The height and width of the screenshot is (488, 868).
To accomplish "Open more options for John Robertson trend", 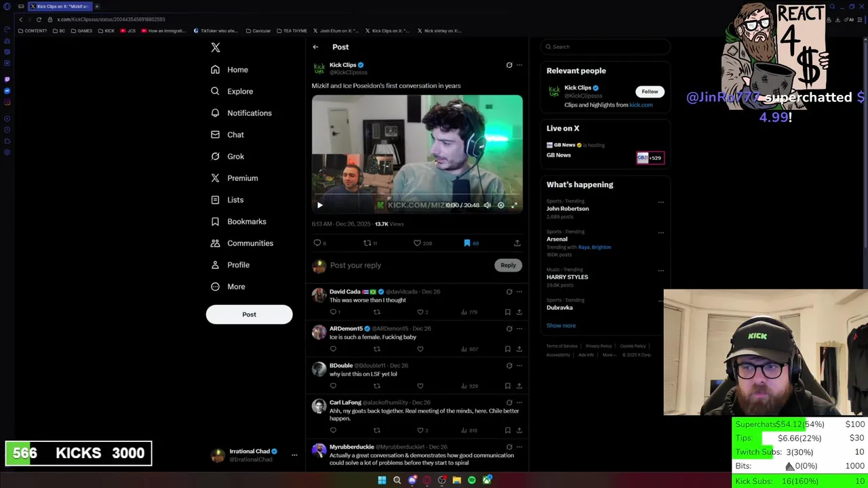I will pyautogui.click(x=661, y=202).
